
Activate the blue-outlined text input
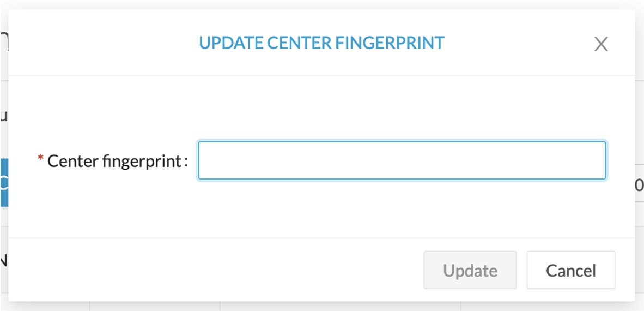(x=402, y=160)
